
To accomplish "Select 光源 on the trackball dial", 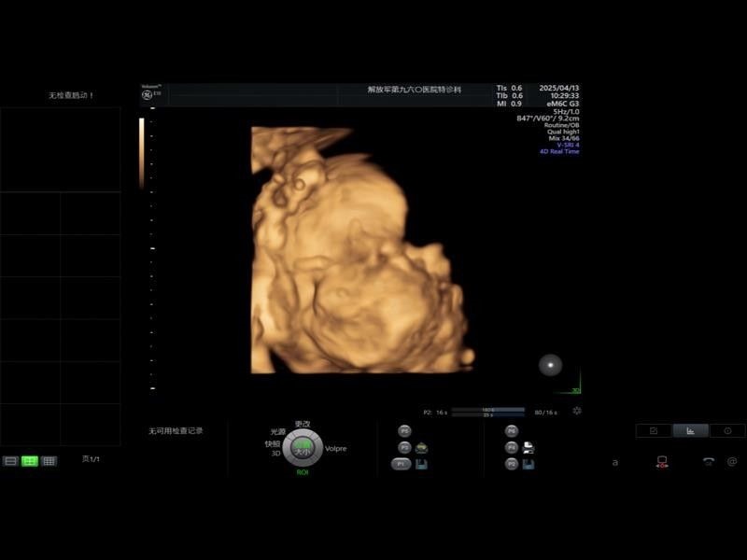I will tap(278, 432).
